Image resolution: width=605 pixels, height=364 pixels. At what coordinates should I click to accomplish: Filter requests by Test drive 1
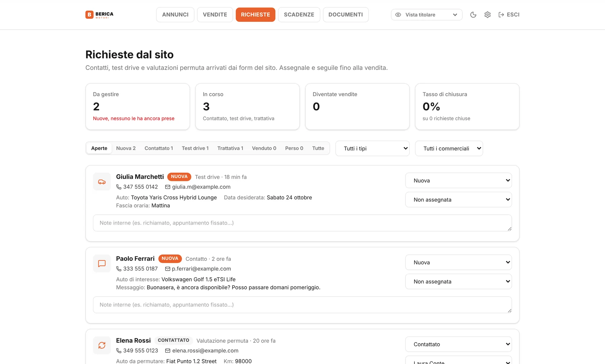195,148
